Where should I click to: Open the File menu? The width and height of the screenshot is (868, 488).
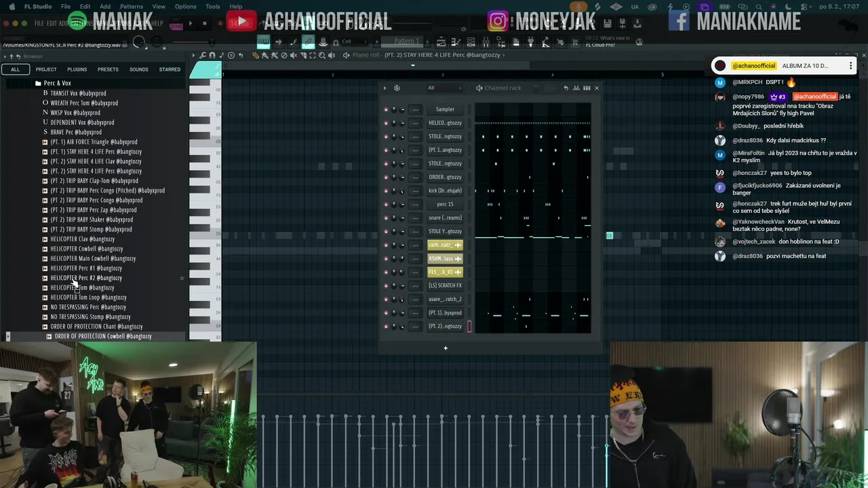[x=66, y=6]
